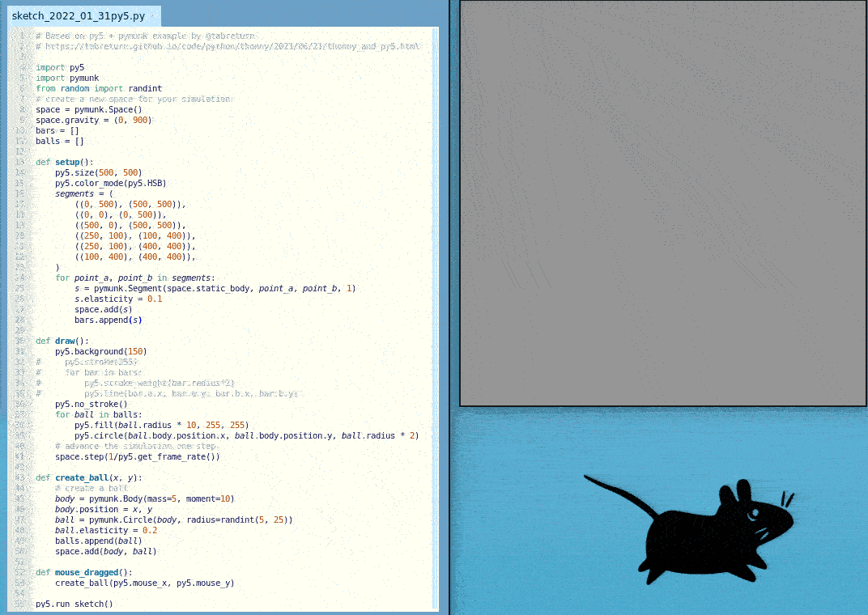Click the 'def mouse_dragged():' line
Image resolution: width=868 pixels, height=615 pixels.
click(x=83, y=572)
